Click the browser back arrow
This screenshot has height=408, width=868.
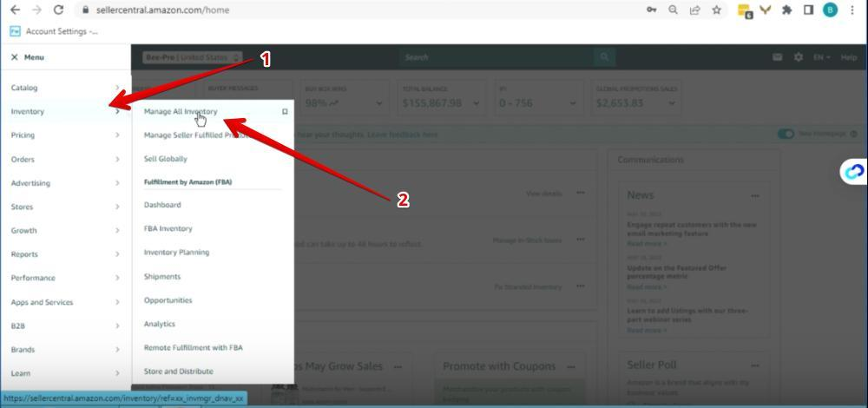tap(15, 10)
